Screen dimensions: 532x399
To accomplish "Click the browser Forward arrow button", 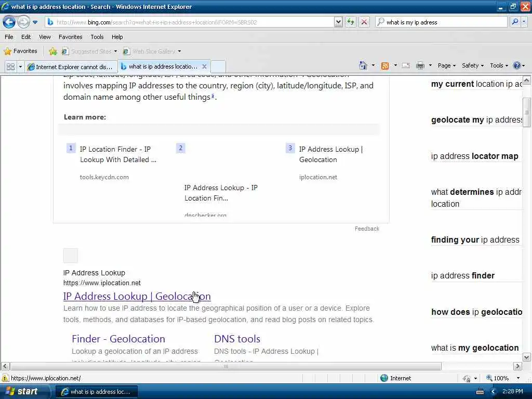I will (x=23, y=22).
